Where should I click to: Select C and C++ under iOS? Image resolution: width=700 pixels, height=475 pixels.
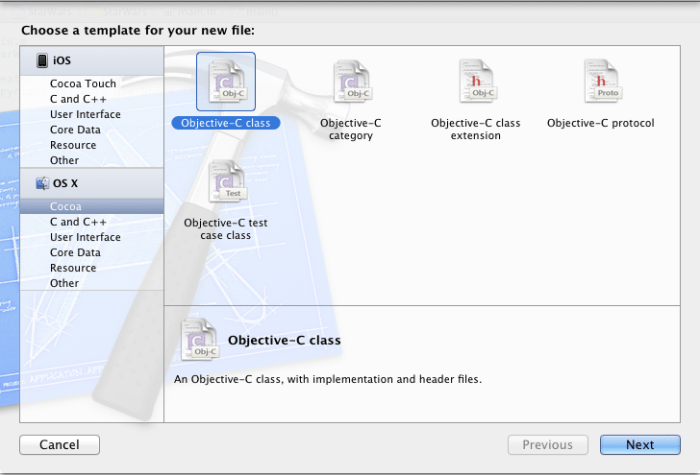pos(78,99)
